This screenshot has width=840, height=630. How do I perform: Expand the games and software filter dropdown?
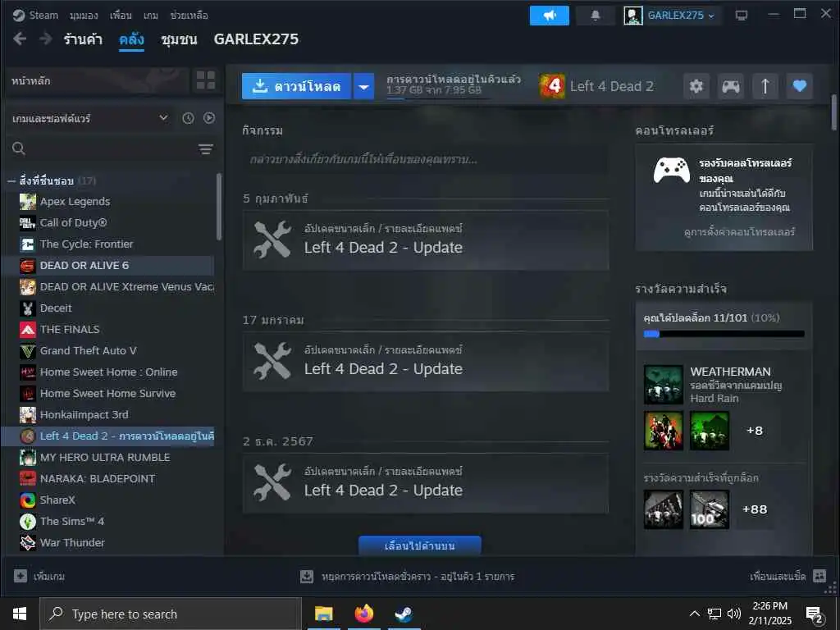click(163, 118)
